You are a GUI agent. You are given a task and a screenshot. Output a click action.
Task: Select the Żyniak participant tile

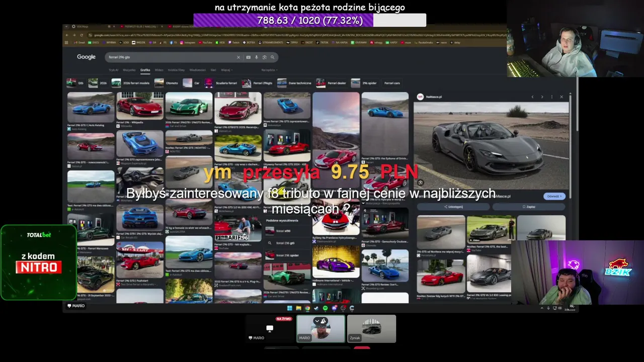point(372,329)
